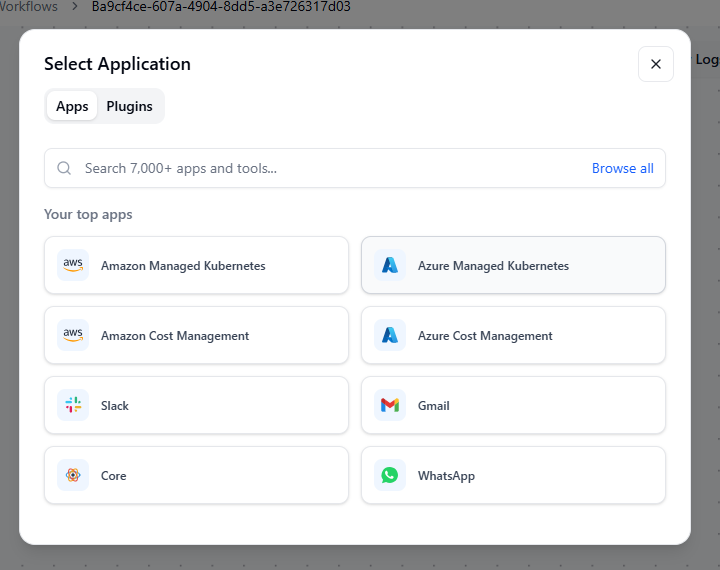Open the Browse all link

(622, 168)
